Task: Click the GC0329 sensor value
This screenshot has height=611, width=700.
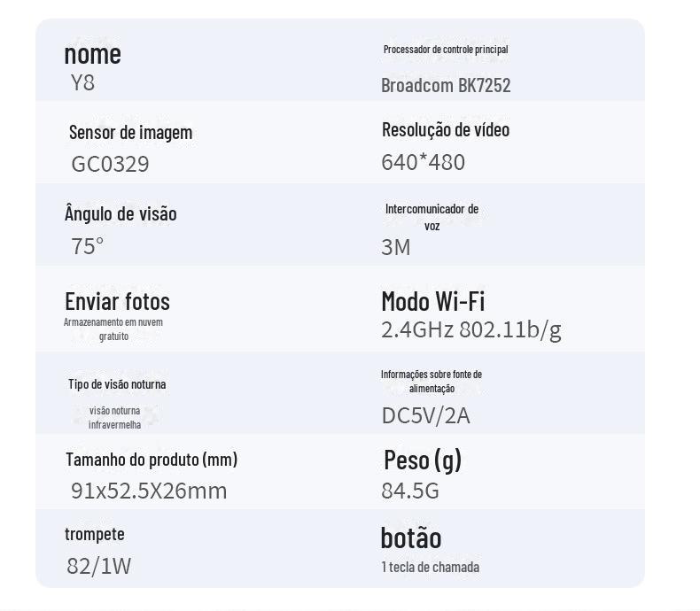Action: tap(110, 164)
